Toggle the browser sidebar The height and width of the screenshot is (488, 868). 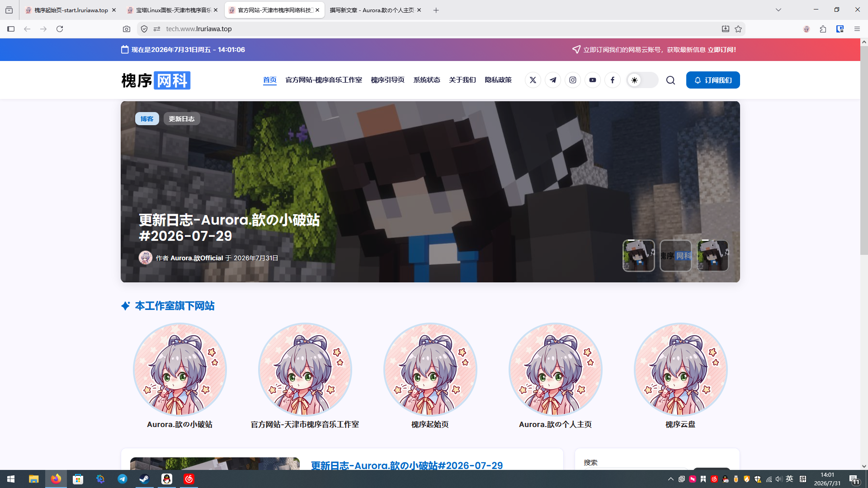pyautogui.click(x=11, y=29)
